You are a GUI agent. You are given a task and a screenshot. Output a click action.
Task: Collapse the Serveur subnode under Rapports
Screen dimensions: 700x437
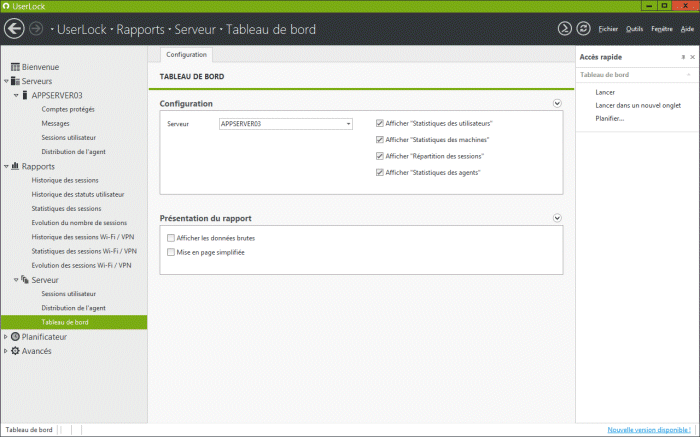point(16,280)
